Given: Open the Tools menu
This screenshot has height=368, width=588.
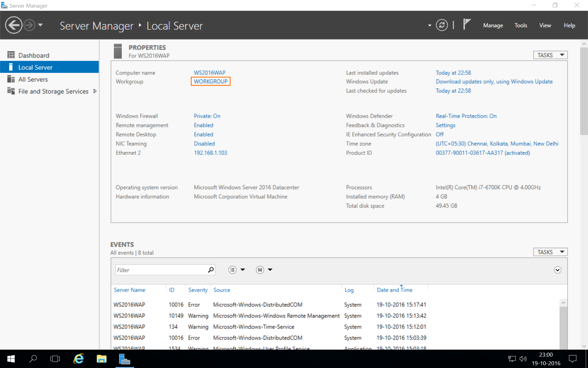Looking at the screenshot, I should tap(521, 25).
